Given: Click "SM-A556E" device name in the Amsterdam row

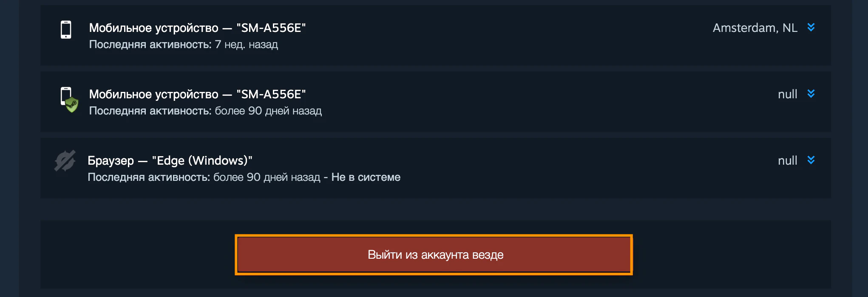Looking at the screenshot, I should 271,28.
